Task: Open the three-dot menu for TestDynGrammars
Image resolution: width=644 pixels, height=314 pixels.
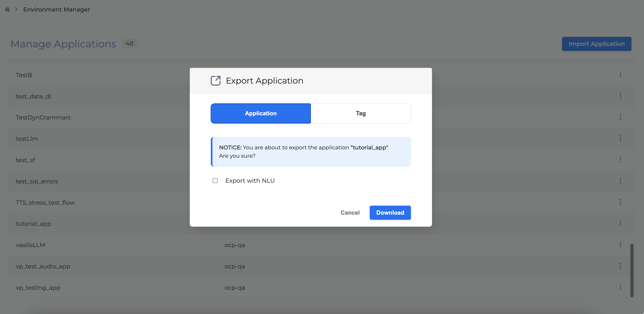Action: click(620, 117)
